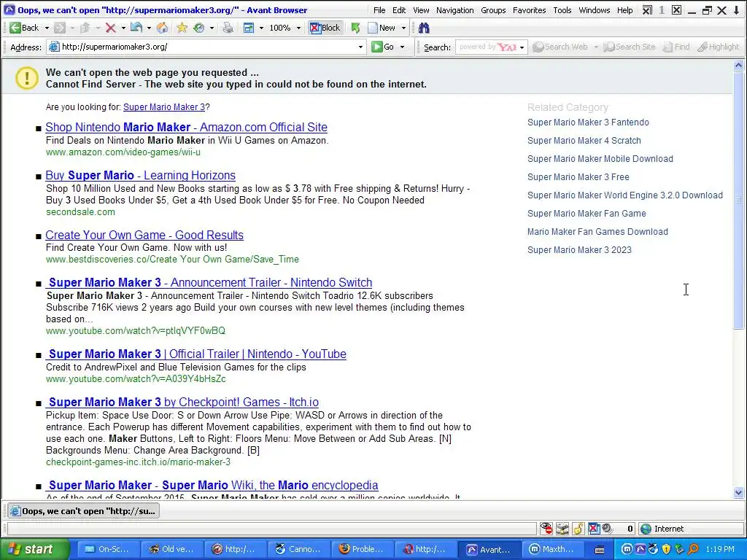
Task: Click the Print icon
Action: (228, 28)
